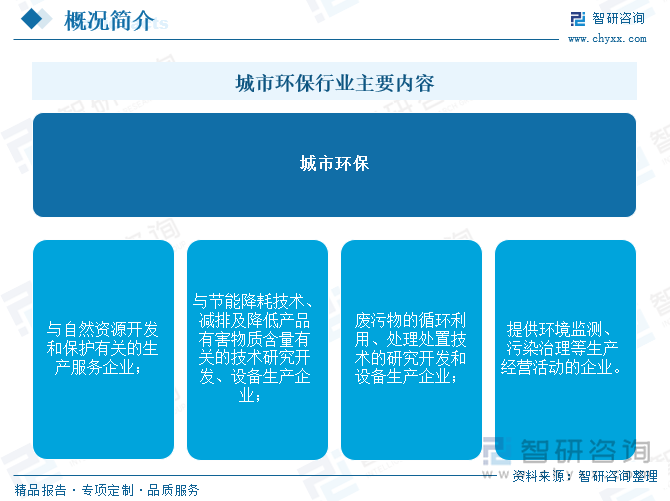The height and width of the screenshot is (501, 670).
Task: Click the 智研咨询 logo icon at top right
Action: [578, 19]
